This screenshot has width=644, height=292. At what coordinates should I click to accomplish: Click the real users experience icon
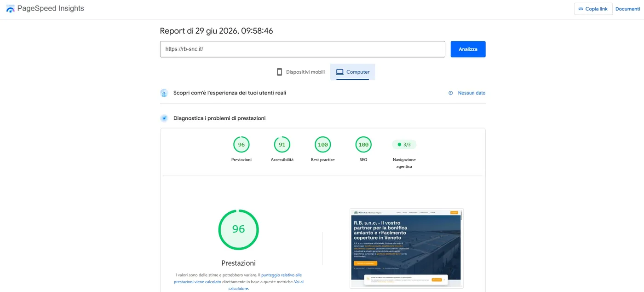164,93
